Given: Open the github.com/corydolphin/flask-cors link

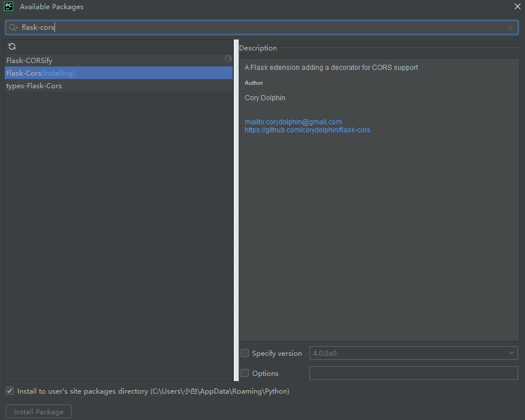Looking at the screenshot, I should pyautogui.click(x=307, y=130).
